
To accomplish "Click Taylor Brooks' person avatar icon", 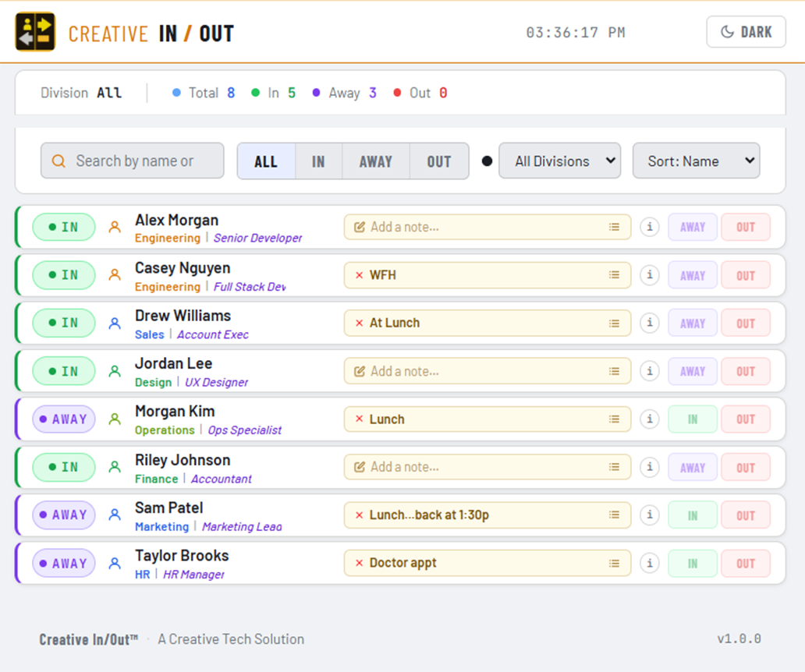I will coord(115,564).
